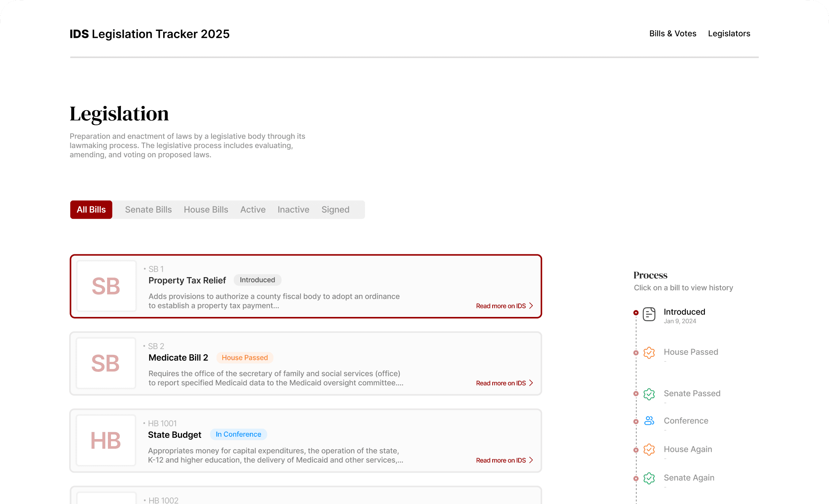
Task: Click the HB thumbnail of State Budget
Action: 106,441
